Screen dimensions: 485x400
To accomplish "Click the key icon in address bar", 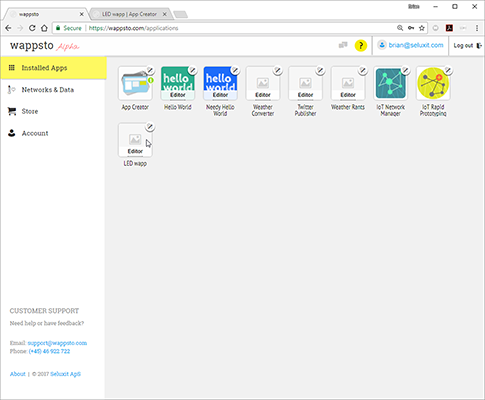I will coord(411,28).
